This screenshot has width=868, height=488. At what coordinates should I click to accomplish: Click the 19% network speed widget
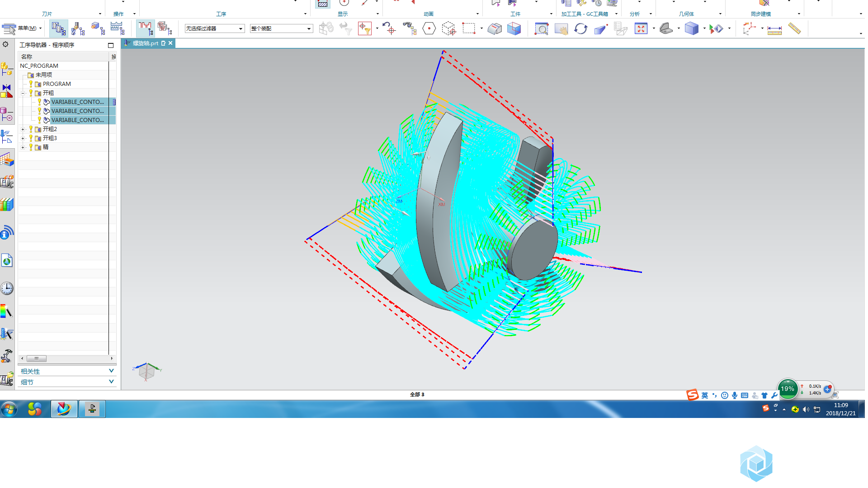[788, 389]
